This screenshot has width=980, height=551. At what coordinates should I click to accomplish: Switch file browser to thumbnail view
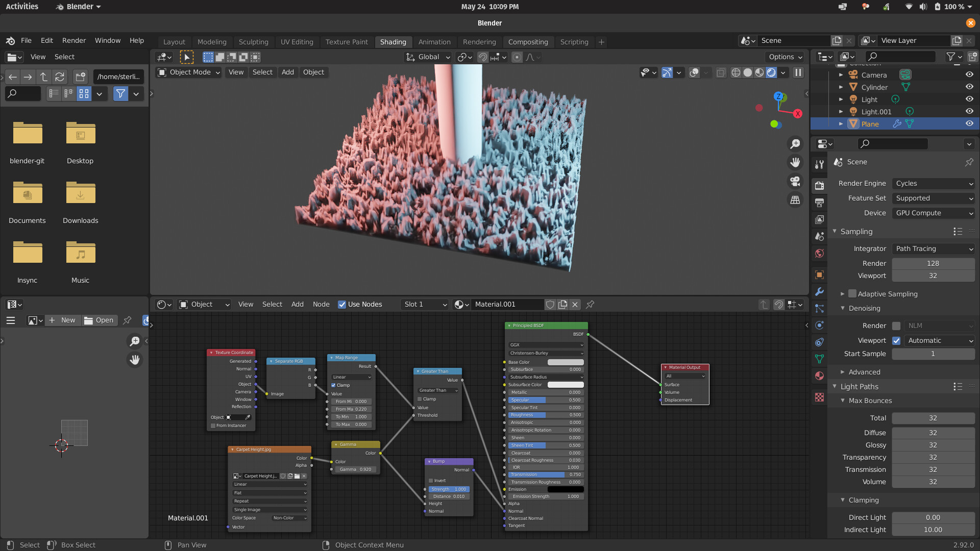84,94
